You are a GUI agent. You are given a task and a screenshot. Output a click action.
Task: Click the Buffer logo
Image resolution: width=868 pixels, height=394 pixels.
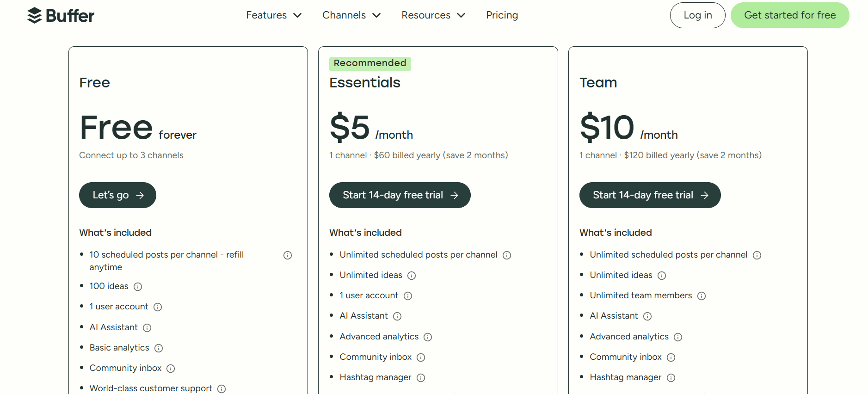click(61, 15)
